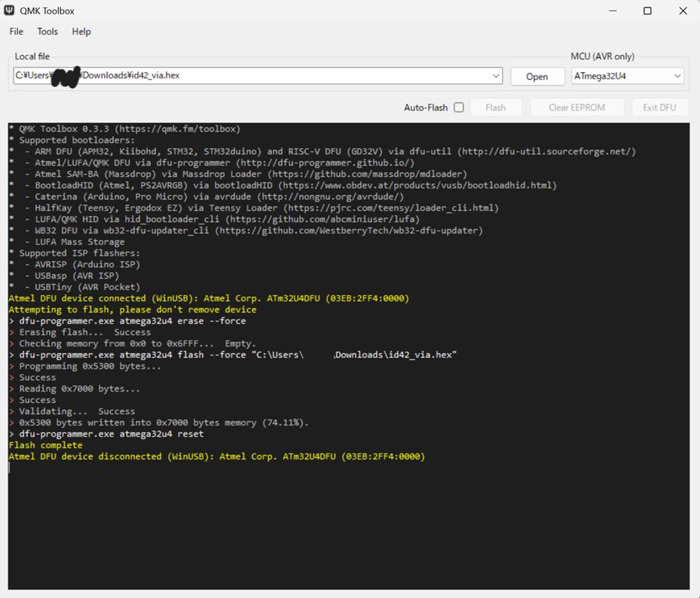Click the 'Flash complete' log line
This screenshot has height=598, width=700.
click(45, 445)
